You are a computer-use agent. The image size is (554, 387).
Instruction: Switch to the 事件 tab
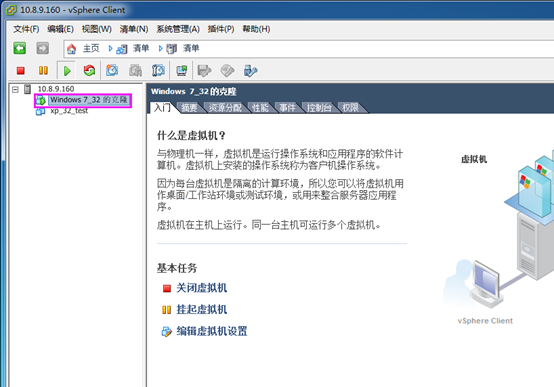click(288, 107)
